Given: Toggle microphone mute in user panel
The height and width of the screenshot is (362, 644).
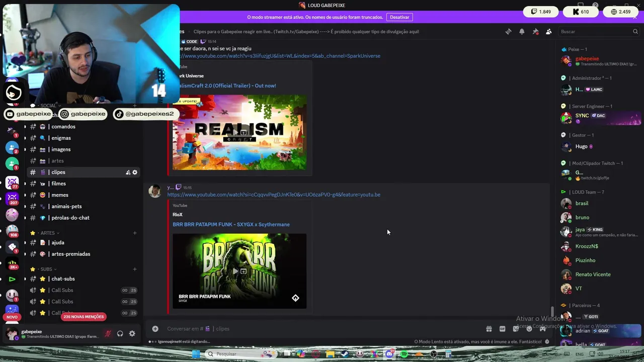Looking at the screenshot, I should point(108,334).
